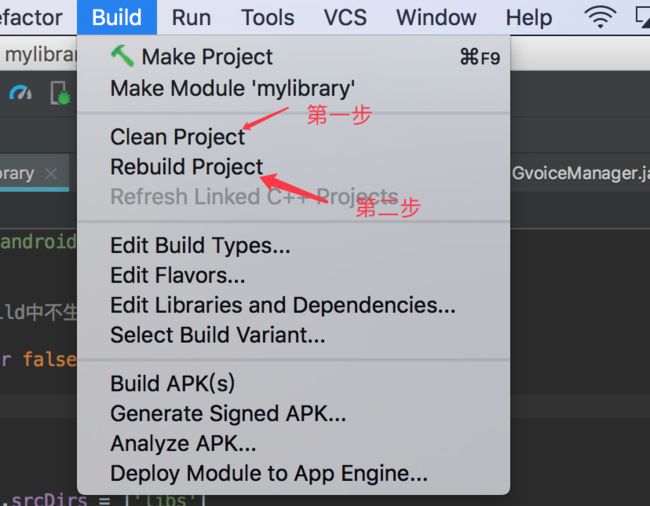Close the library editor tab
Viewport: 650px width, 506px height.
click(51, 173)
